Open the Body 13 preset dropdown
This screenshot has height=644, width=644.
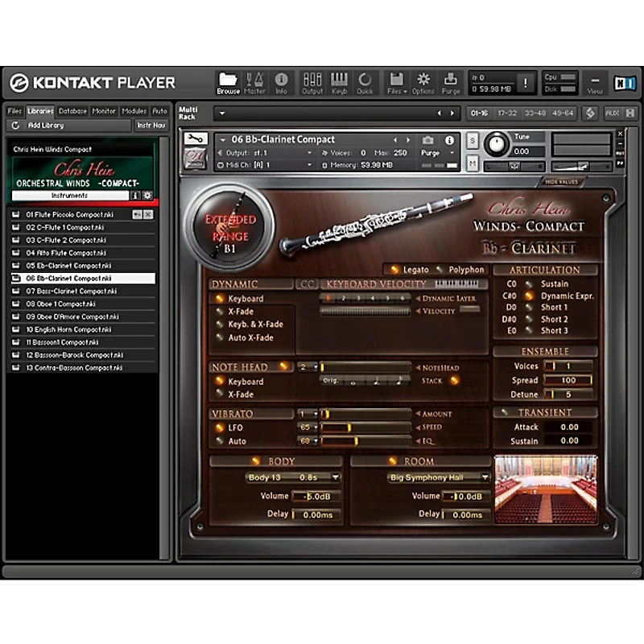pos(294,477)
